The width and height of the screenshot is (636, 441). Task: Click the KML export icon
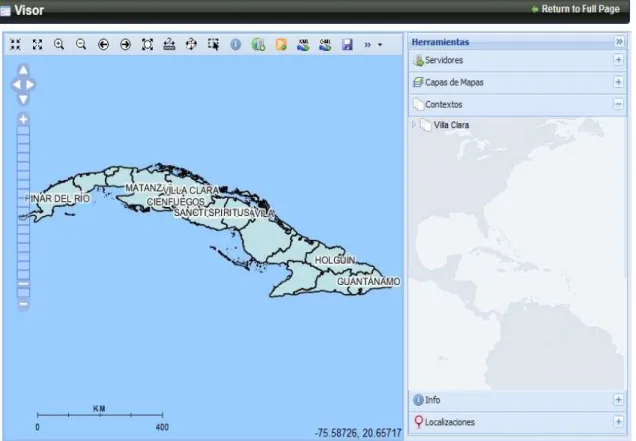pyautogui.click(x=303, y=45)
